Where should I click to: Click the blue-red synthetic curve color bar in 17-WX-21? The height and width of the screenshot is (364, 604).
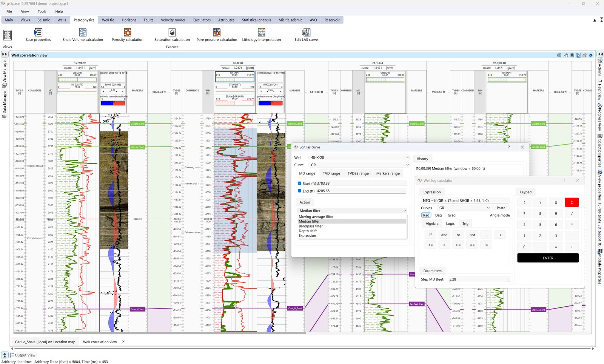[x=113, y=103]
